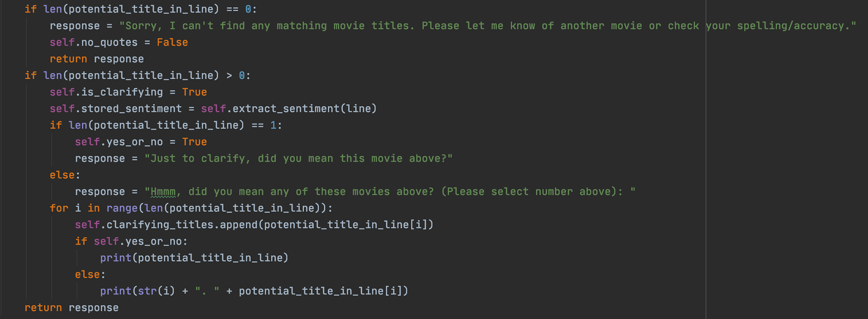Screen dimensions: 868x319
Task: Click the extract_sentiment(line) method call
Action: pyautogui.click(x=305, y=109)
